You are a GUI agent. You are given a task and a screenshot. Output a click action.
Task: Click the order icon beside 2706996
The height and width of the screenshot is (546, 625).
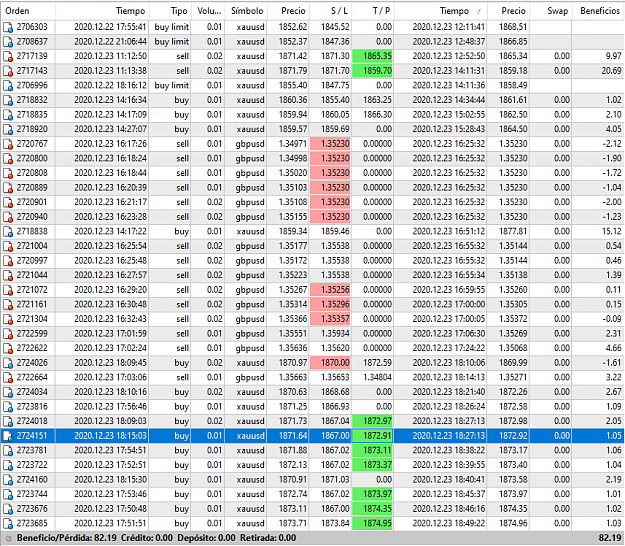8,86
